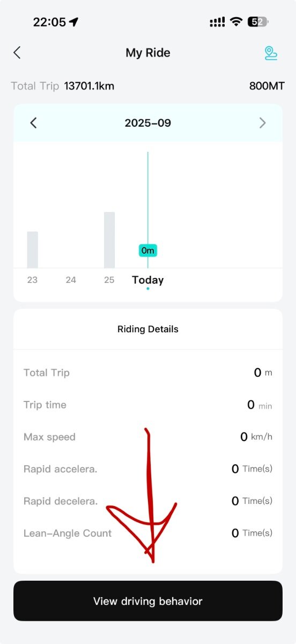The height and width of the screenshot is (644, 296).
Task: Go to previous month with left chevron
Action: coord(33,123)
